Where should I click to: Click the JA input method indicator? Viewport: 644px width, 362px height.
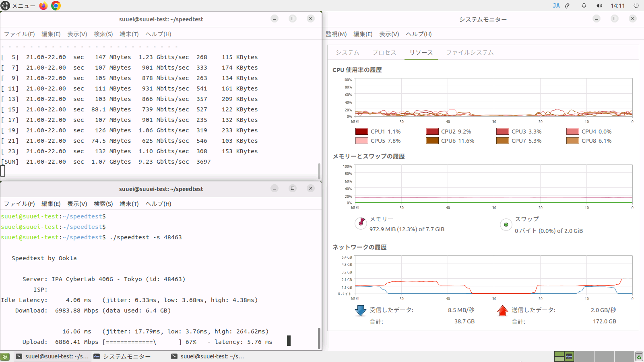pyautogui.click(x=556, y=6)
